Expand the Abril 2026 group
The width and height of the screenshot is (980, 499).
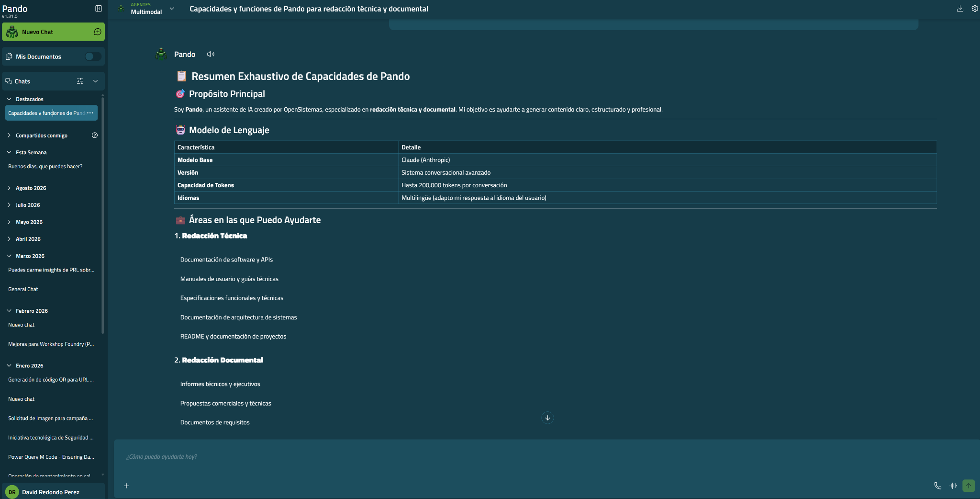9,239
